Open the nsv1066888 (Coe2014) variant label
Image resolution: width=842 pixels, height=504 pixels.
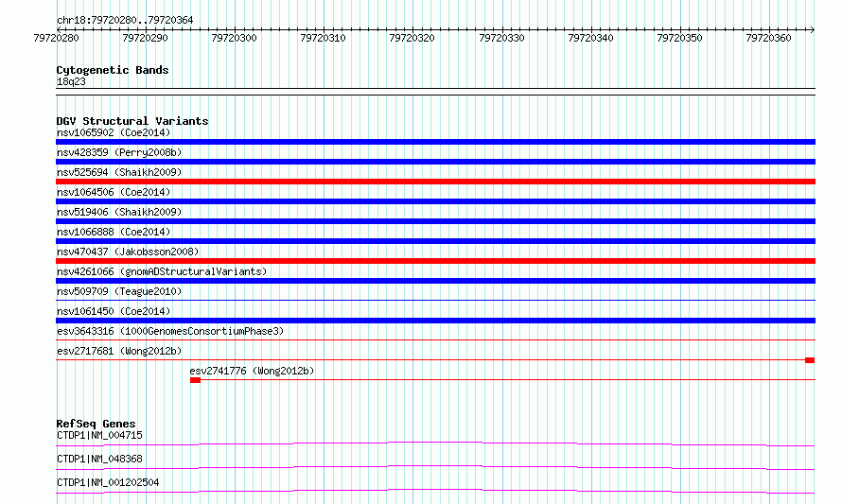[x=114, y=232]
